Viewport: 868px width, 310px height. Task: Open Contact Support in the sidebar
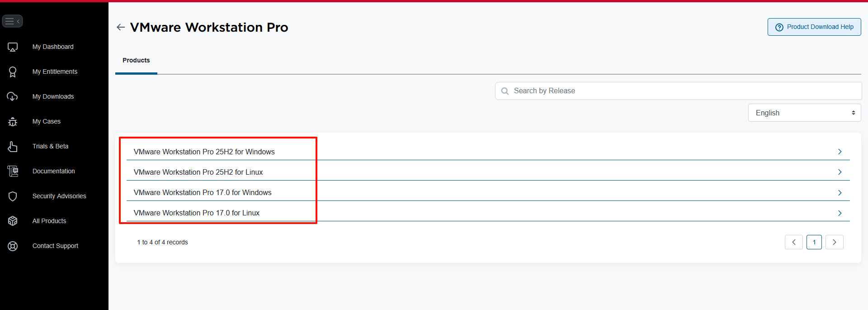tap(55, 246)
